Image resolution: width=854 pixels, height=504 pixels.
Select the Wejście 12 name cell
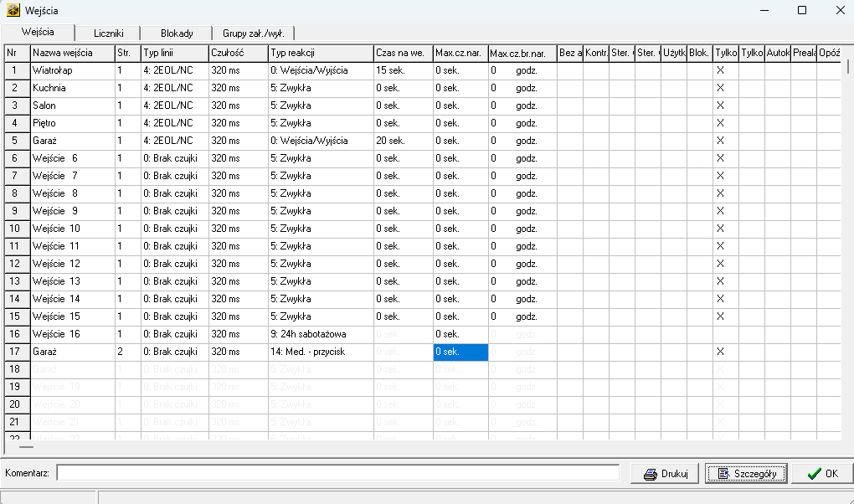point(73,264)
